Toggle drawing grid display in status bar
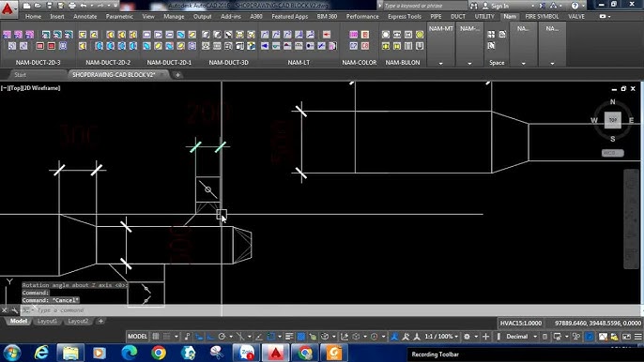Viewport: 644px width, 362px height. pyautogui.click(x=156, y=337)
